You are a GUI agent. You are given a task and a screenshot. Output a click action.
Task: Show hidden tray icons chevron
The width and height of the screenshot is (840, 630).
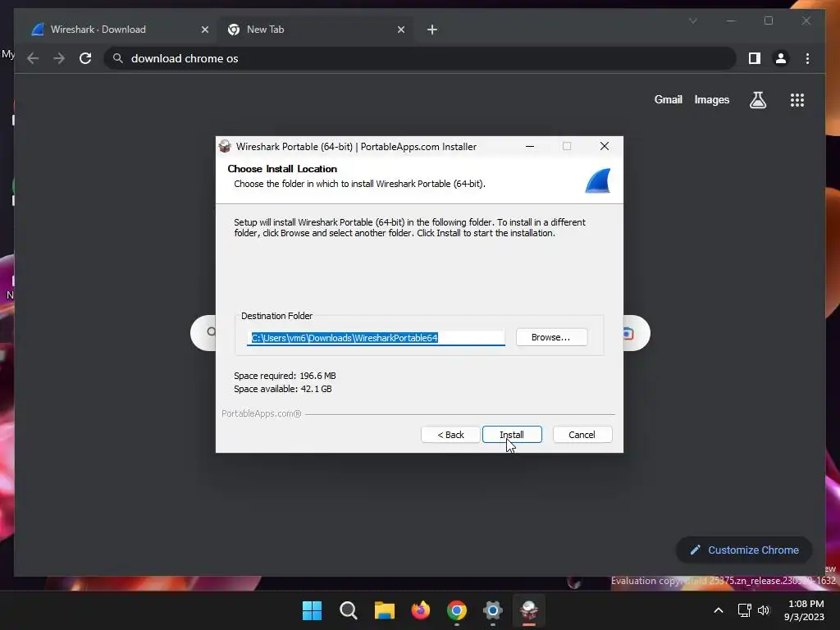tap(719, 610)
